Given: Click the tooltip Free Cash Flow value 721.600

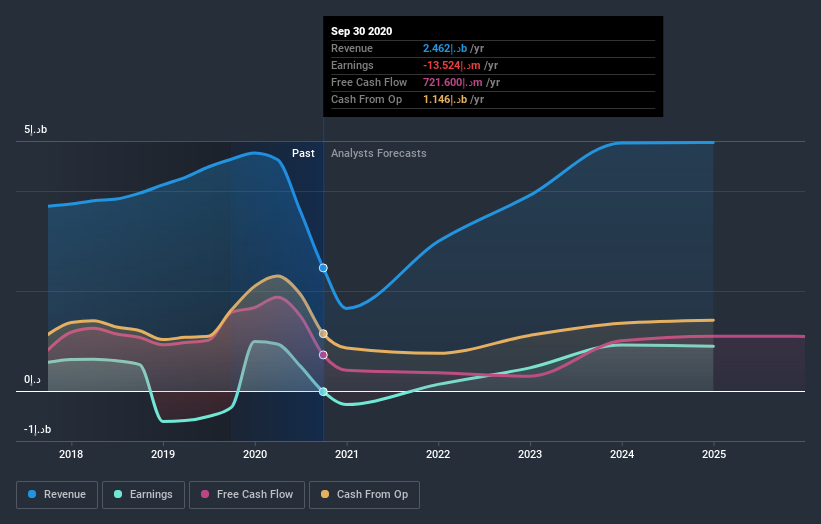Looking at the screenshot, I should coord(453,82).
